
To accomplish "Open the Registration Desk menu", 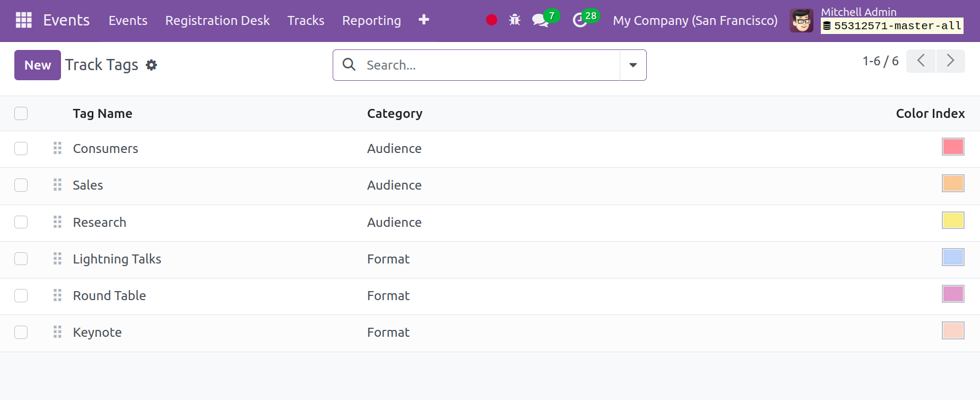I will coord(218,21).
